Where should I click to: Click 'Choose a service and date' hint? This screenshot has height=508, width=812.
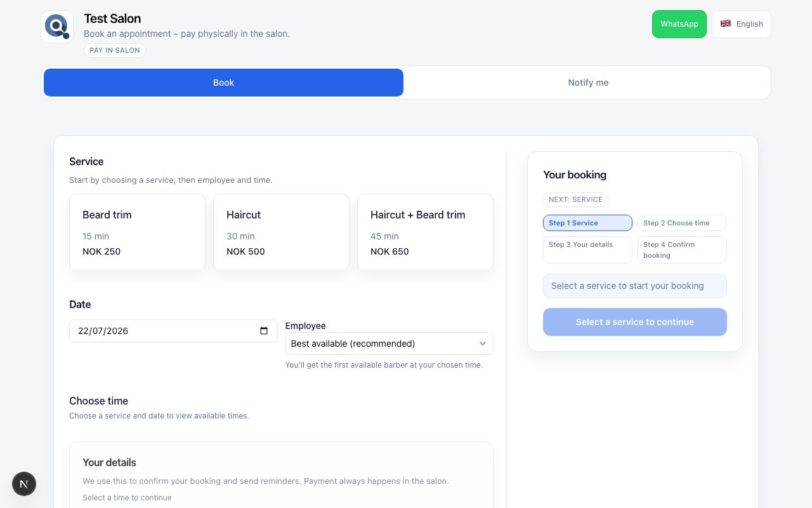tap(159, 416)
